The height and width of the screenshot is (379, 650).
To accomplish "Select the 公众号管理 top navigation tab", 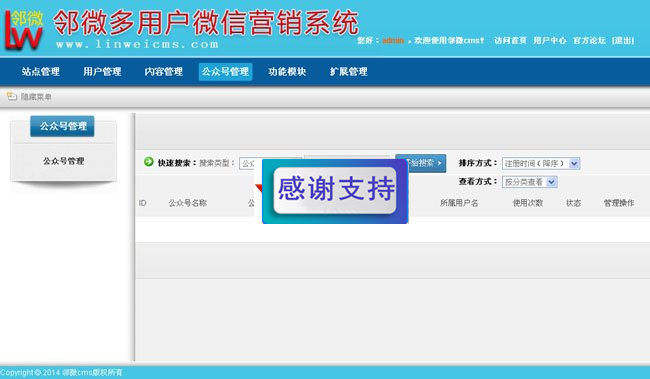I will [x=225, y=72].
